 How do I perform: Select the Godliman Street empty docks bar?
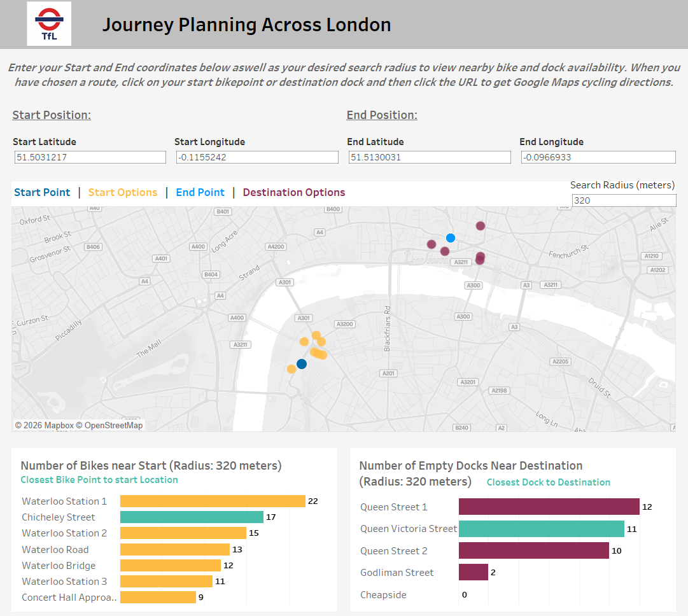[473, 573]
